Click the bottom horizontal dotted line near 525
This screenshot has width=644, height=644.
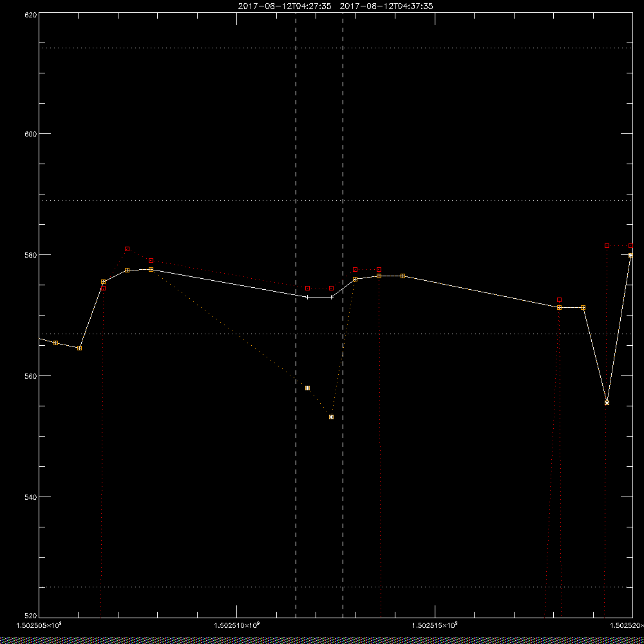(336, 587)
